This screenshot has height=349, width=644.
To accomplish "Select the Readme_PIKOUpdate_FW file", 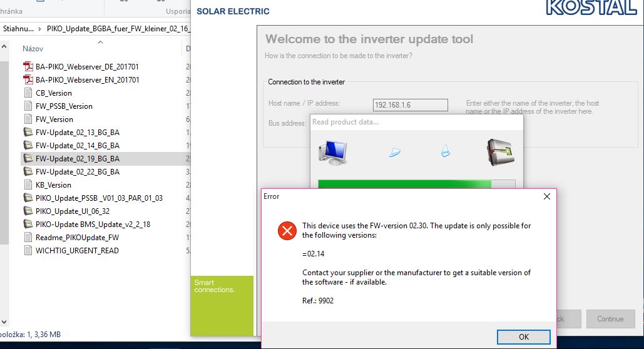I will tap(77, 237).
